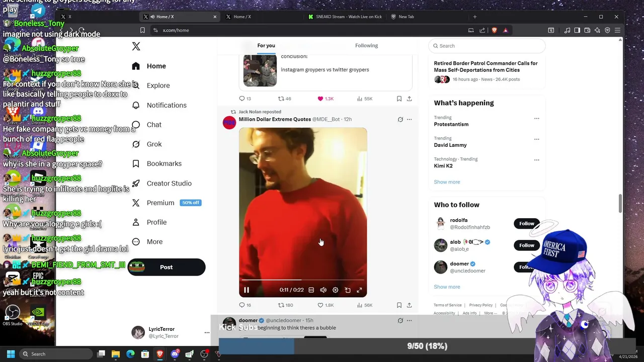644x362 pixels.
Task: Open more options on Protestantism trend
Action: [x=536, y=119]
